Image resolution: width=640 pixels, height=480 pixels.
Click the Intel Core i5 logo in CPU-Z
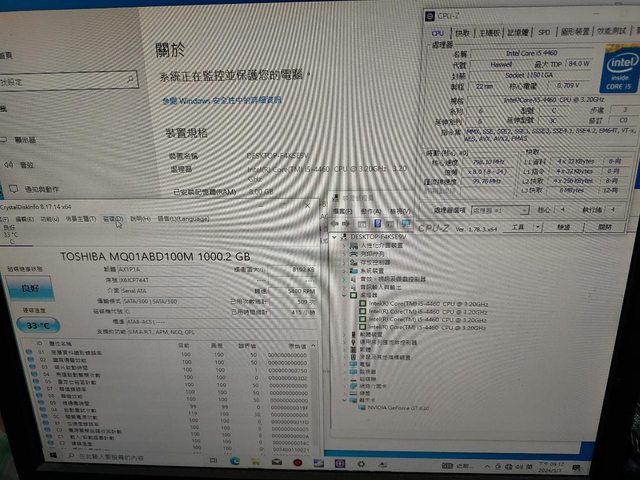click(x=619, y=69)
